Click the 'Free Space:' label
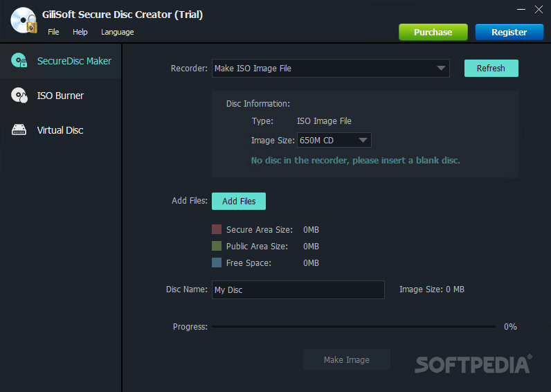 coord(249,263)
